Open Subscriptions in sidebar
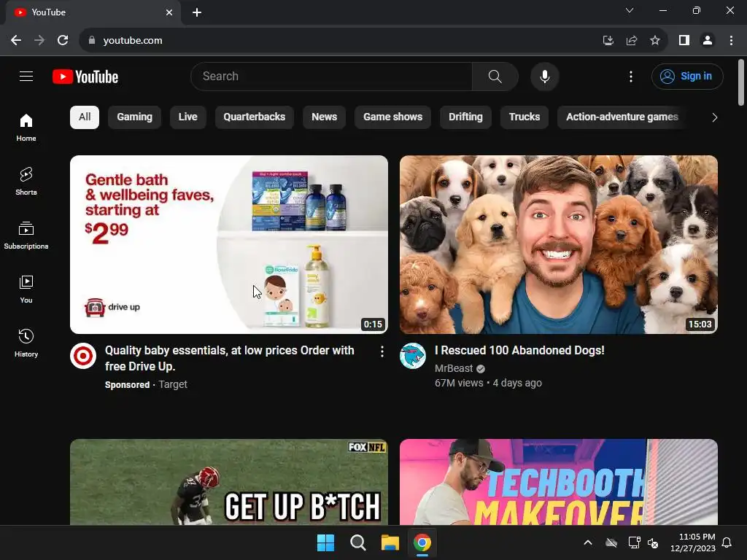Viewport: 747px width, 560px height. click(26, 236)
